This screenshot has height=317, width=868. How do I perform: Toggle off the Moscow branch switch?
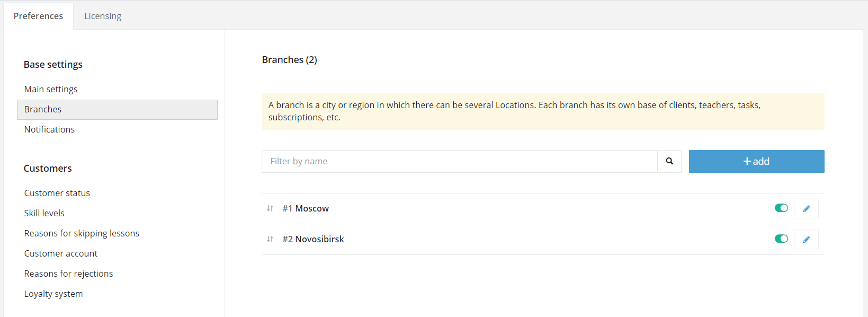point(781,208)
